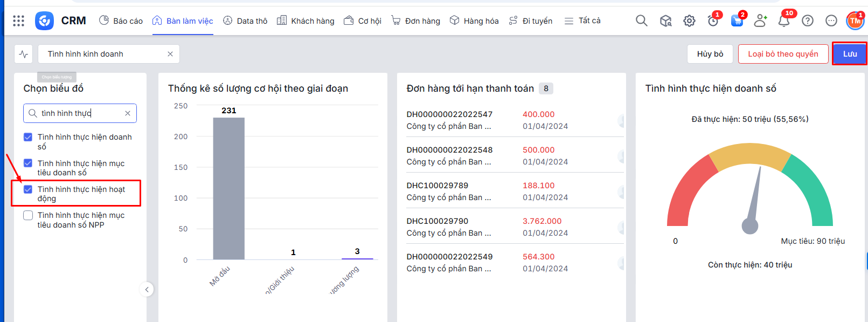Image resolution: width=868 pixels, height=322 pixels.
Task: Collapse the chart selection panel arrow
Action: [x=147, y=290]
